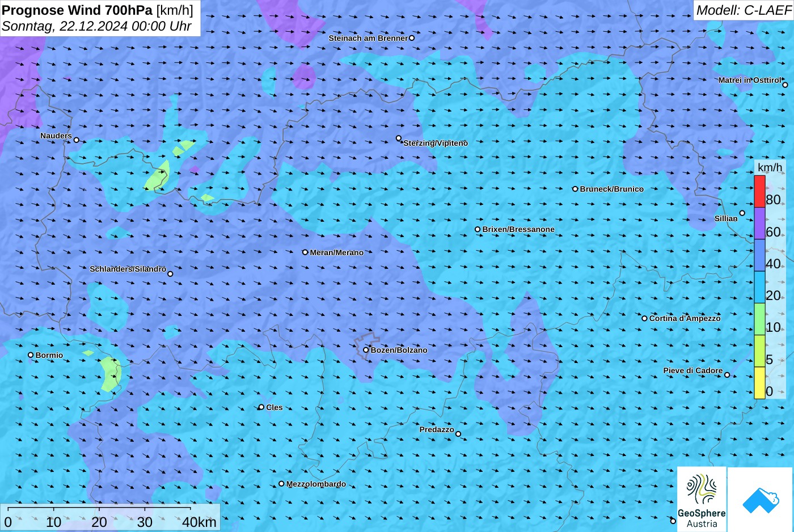
Task: Select the "Sonntag, 22.12.2024 00:00 Uhr" date line
Action: [x=96, y=26]
